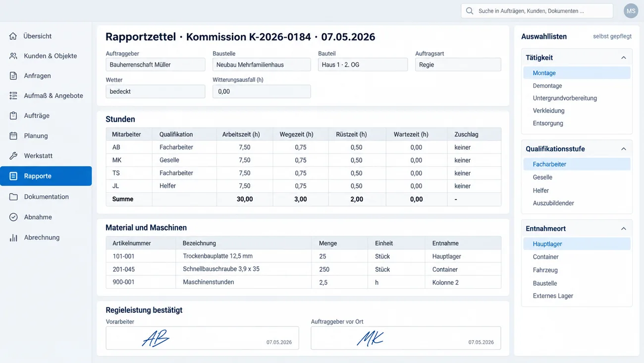Choose Fahrzeug as Entnahmeort
This screenshot has height=363, width=644.
(x=577, y=270)
